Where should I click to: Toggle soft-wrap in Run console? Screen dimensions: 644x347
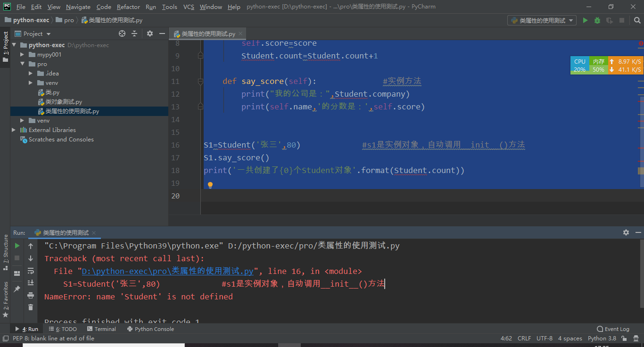(31, 271)
